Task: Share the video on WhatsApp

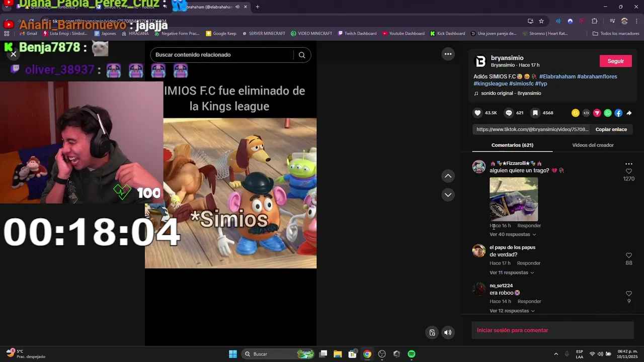Action: pos(608,113)
